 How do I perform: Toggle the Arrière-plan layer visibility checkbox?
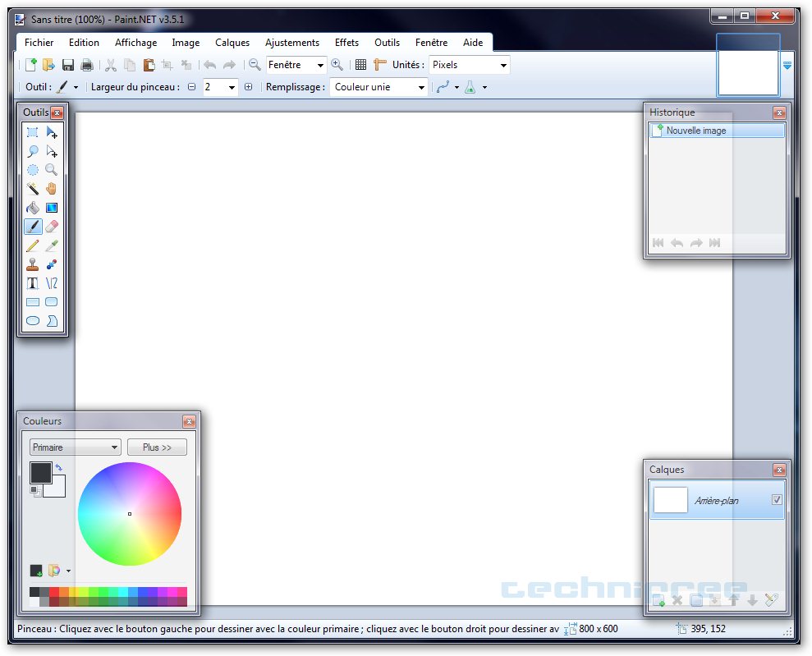tap(777, 500)
